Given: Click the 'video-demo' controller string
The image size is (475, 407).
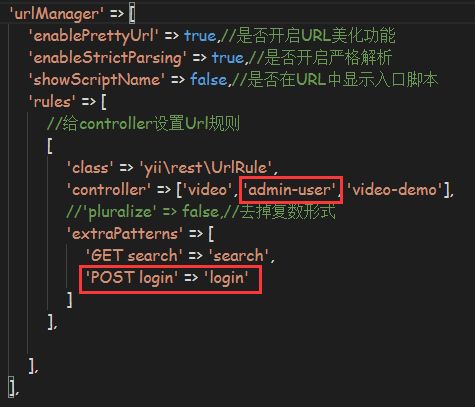Looking at the screenshot, I should [x=394, y=190].
